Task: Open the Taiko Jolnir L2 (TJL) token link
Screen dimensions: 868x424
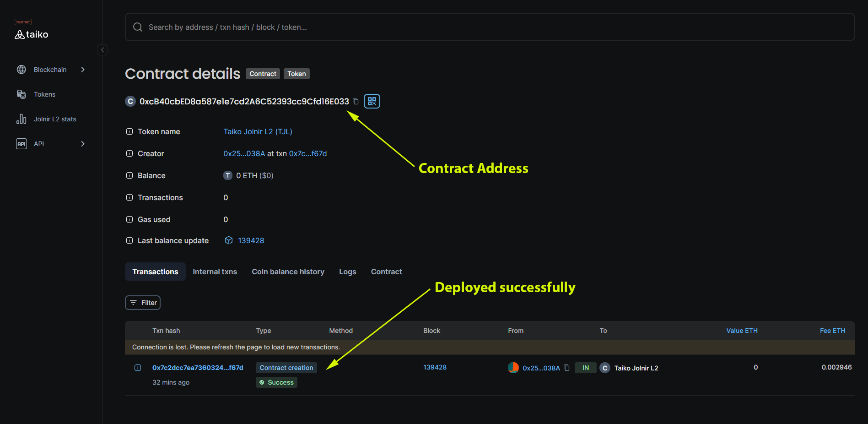Action: coord(258,131)
